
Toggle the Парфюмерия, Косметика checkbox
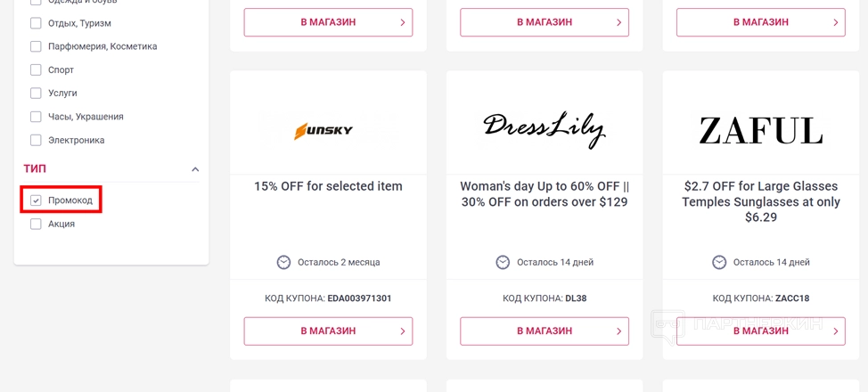pos(37,46)
